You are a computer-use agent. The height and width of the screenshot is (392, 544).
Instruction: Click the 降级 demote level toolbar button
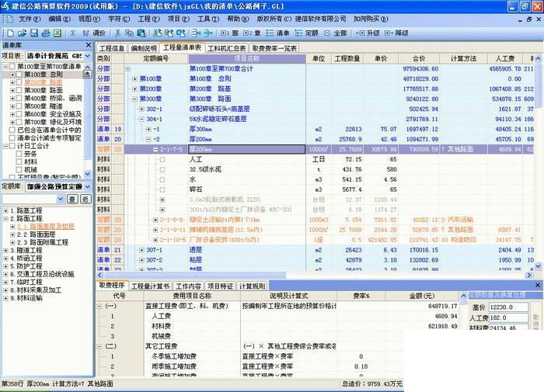pos(396,33)
